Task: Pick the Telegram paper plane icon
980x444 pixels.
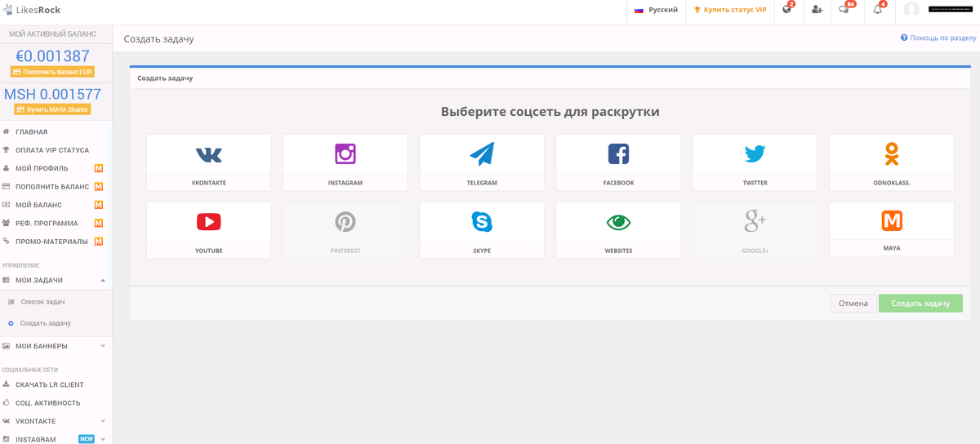Action: (482, 153)
